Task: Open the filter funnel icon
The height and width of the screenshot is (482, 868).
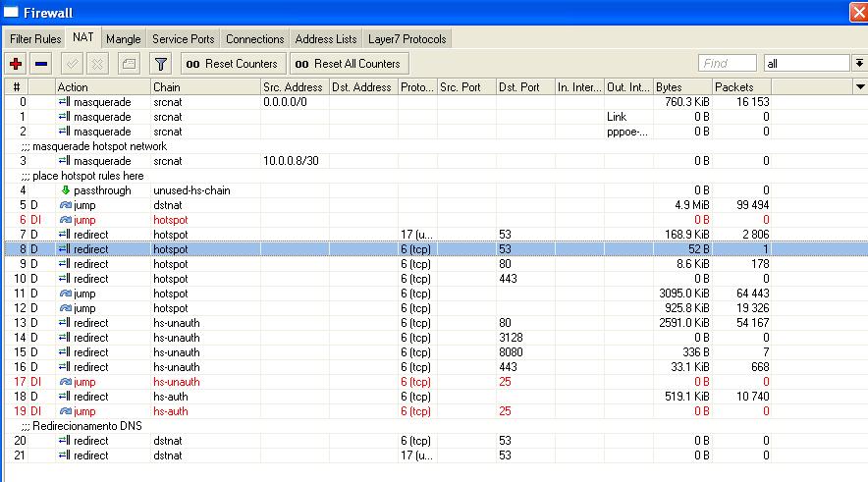Action: 160,64
